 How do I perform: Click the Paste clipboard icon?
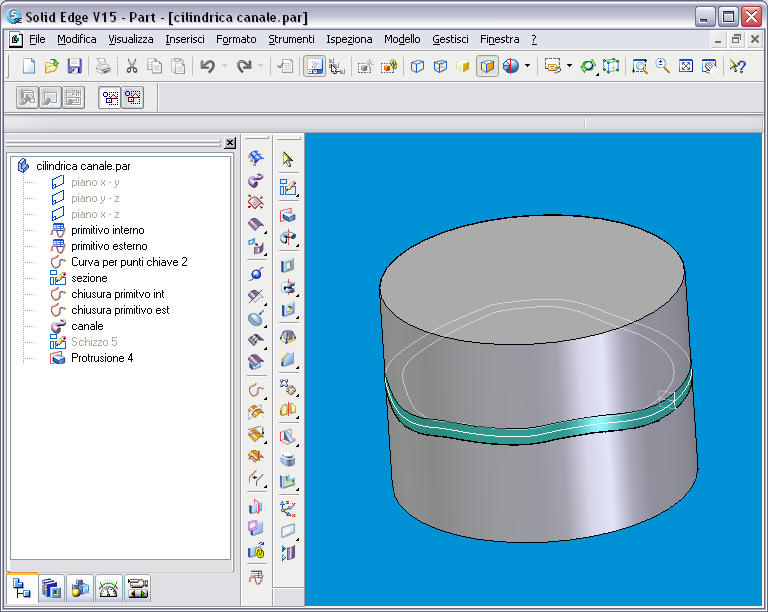click(179, 66)
